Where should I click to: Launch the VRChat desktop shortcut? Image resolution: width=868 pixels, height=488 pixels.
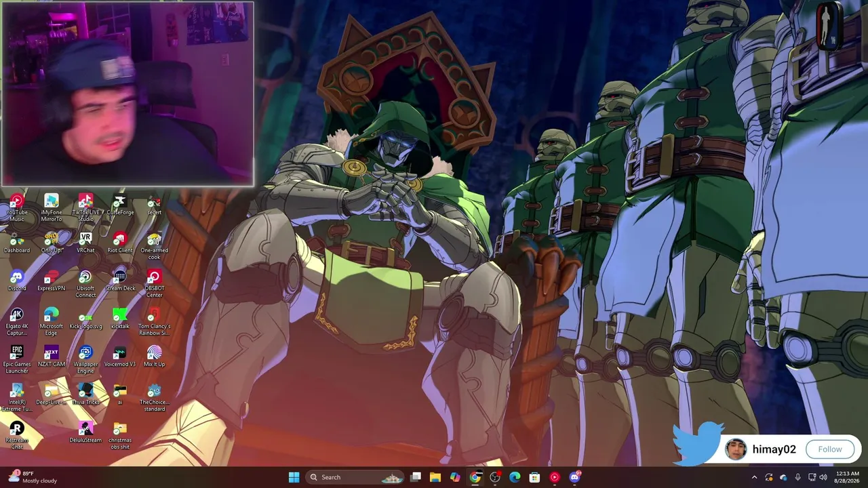[85, 242]
